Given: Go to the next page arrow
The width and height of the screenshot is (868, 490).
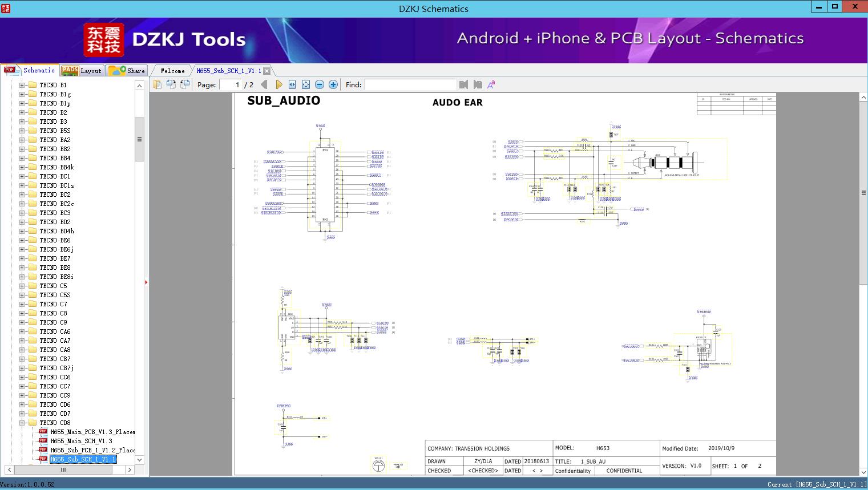Looking at the screenshot, I should (x=278, y=84).
